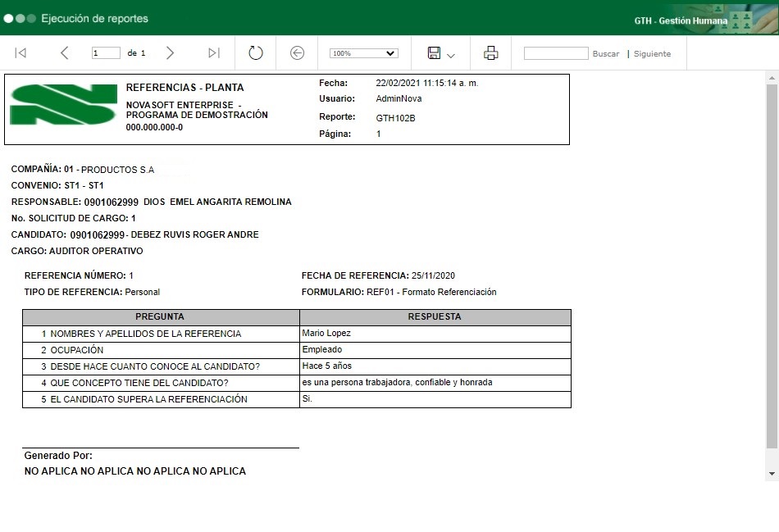Click the save/export diskette icon
This screenshot has width=779, height=532.
435,52
